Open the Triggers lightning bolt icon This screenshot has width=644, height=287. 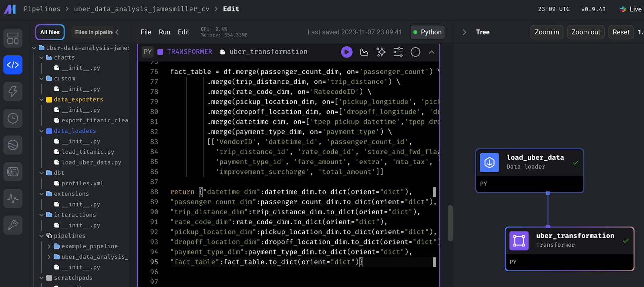click(x=13, y=91)
